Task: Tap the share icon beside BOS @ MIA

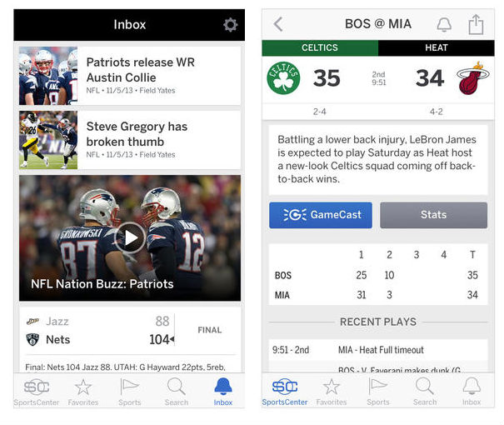Action: 476,24
